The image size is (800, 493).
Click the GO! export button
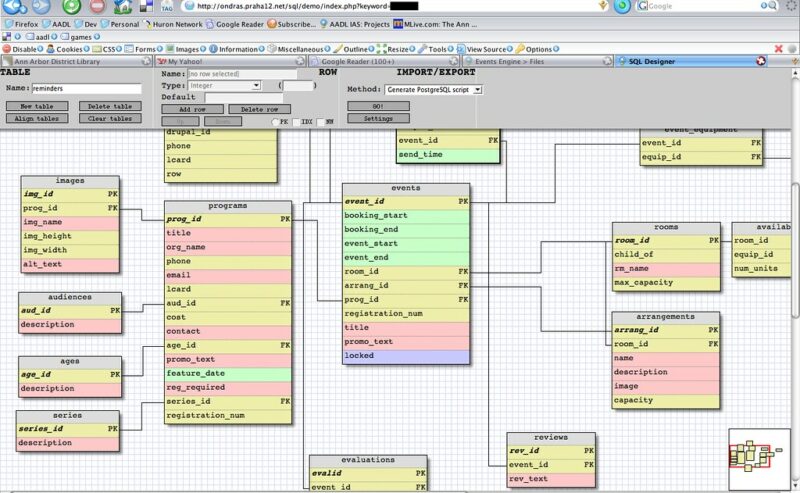click(378, 106)
